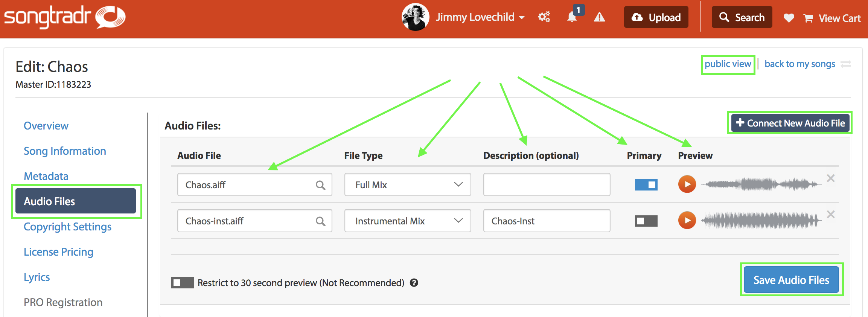Viewport: 868px width, 317px height.
Task: Open the settings gears icon
Action: 544,17
